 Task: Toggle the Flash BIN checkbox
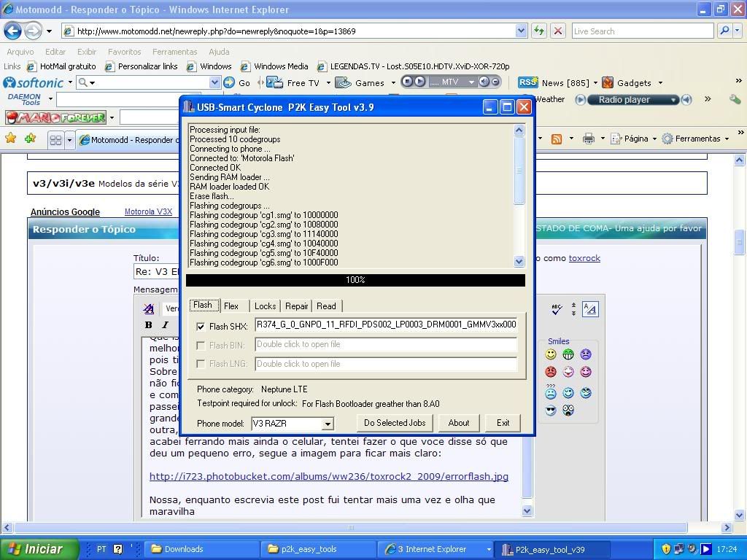click(x=201, y=345)
